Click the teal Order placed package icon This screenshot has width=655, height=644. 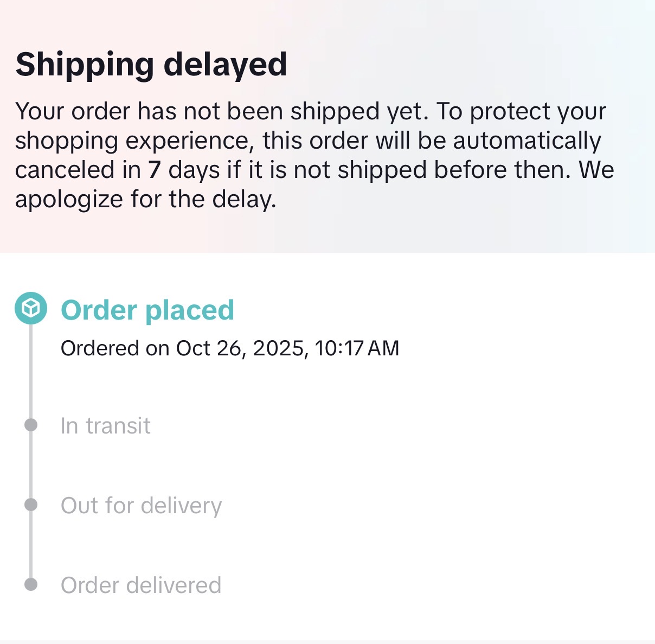point(31,308)
